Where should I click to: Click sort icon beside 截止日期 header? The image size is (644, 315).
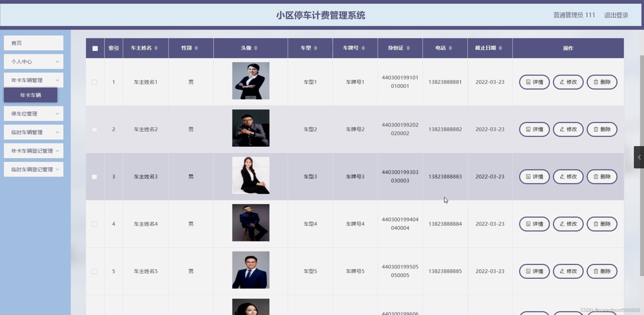tap(500, 48)
